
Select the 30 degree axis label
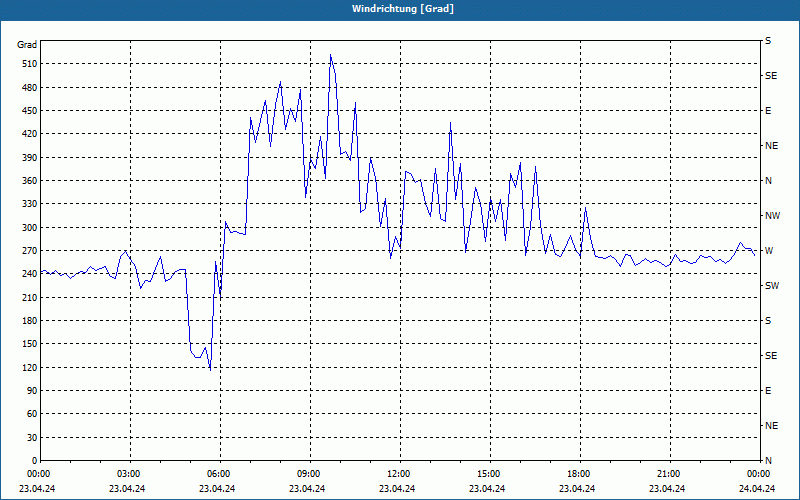[31, 437]
